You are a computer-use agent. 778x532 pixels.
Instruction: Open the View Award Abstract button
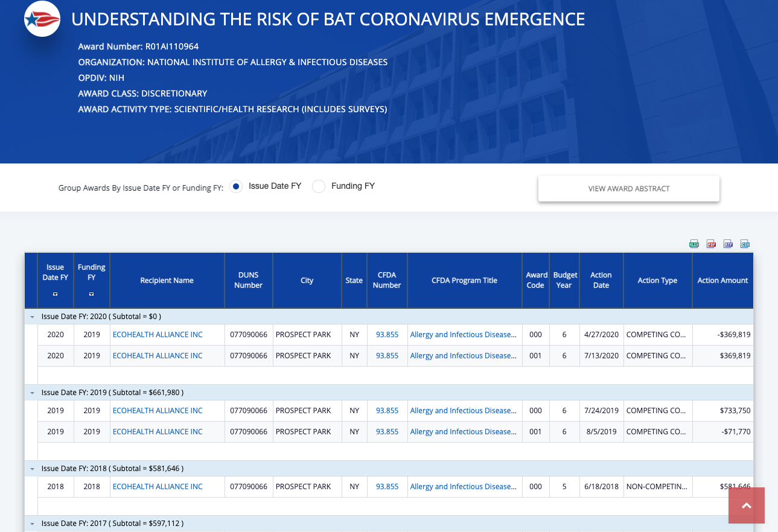629,189
